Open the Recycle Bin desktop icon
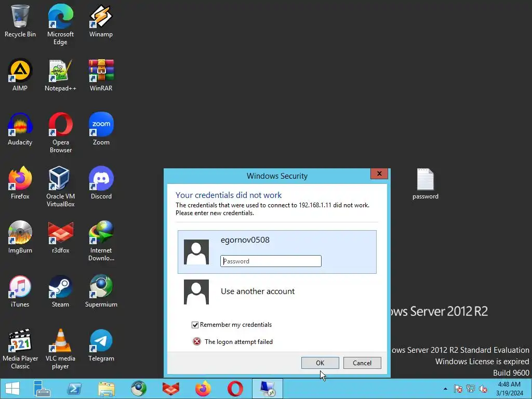Image resolution: width=532 pixels, height=399 pixels. [20, 21]
